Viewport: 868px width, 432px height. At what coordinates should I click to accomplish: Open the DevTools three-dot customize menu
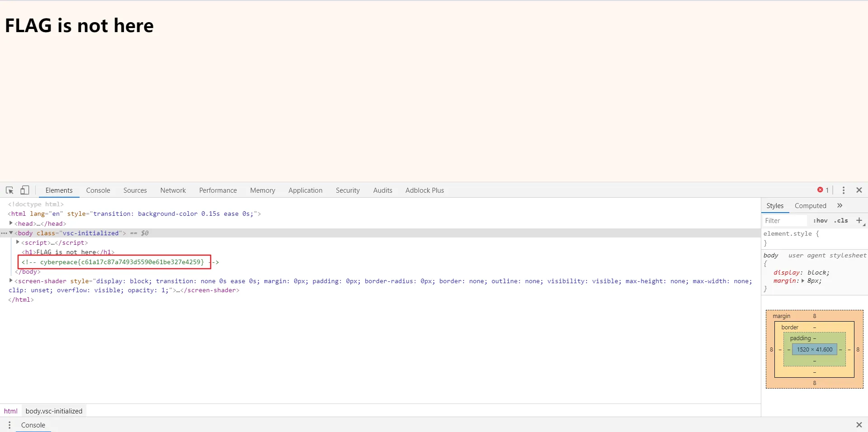point(844,190)
